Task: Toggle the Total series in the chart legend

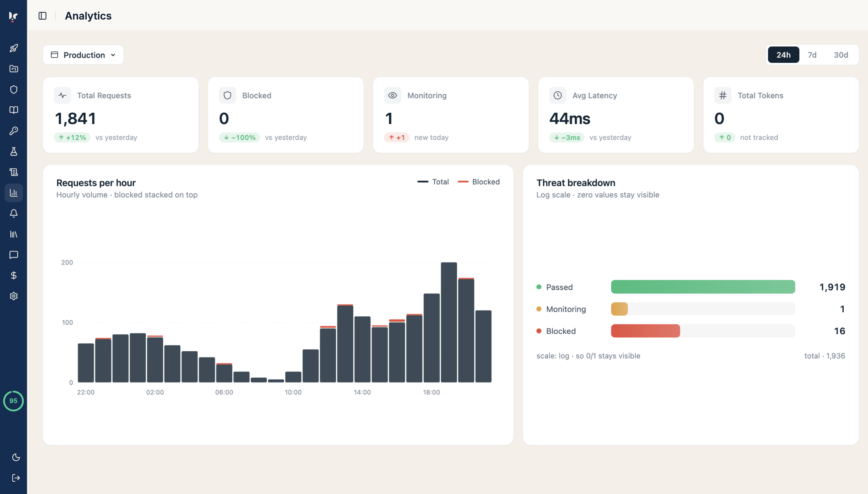Action: pyautogui.click(x=433, y=182)
